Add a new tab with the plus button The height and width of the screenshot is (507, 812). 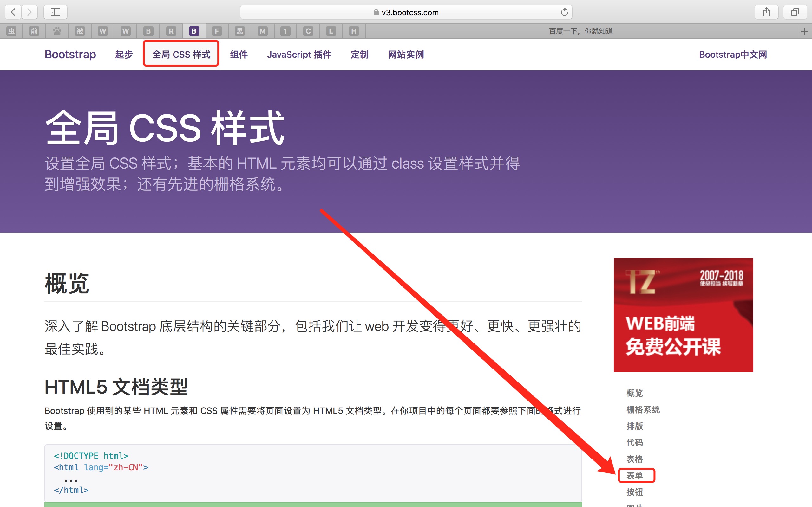tap(804, 31)
